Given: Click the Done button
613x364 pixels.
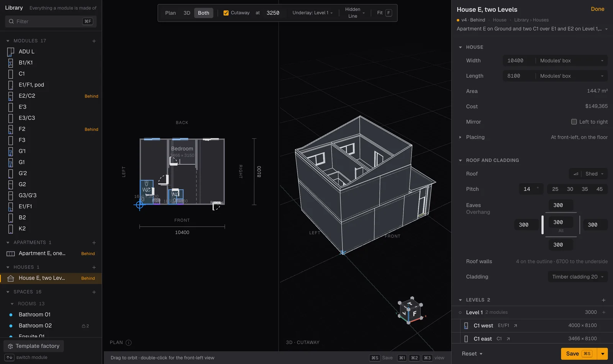Looking at the screenshot, I should click(x=598, y=9).
